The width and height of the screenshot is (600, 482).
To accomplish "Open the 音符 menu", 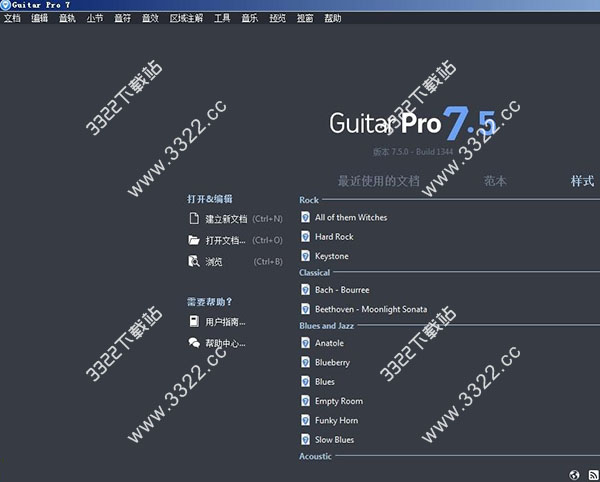I will 122,18.
